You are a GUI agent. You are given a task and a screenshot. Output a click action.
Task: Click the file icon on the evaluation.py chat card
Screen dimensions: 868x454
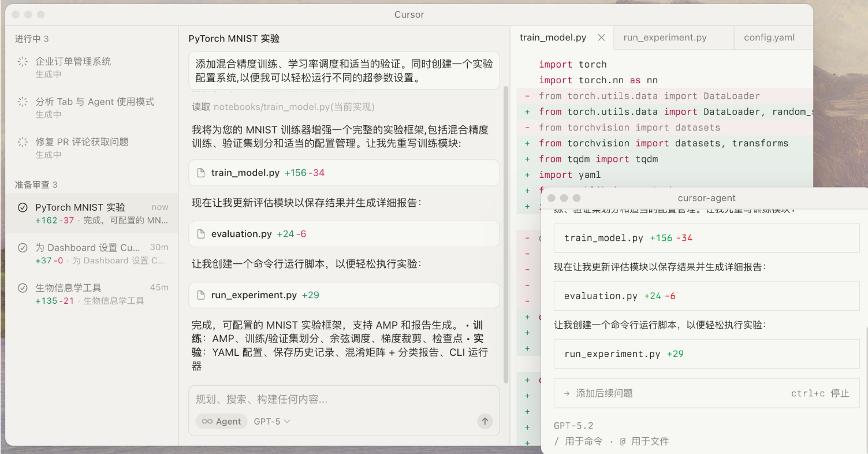[201, 234]
